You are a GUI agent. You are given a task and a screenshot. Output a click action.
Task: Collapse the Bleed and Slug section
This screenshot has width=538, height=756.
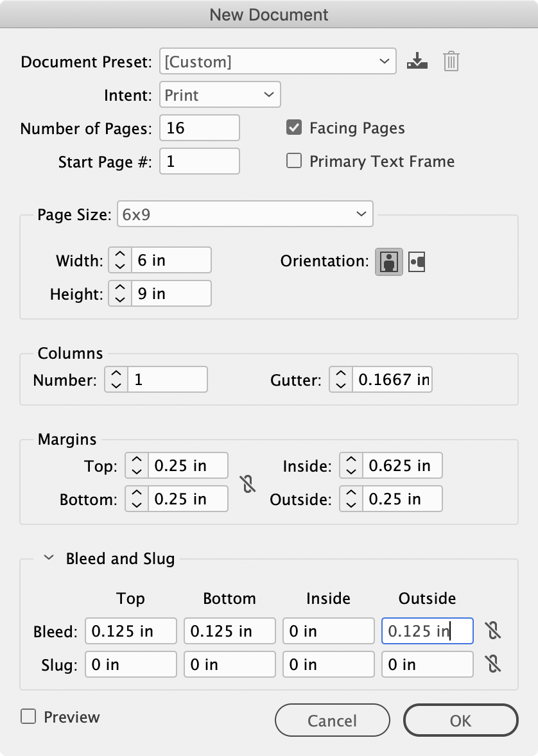[48, 558]
